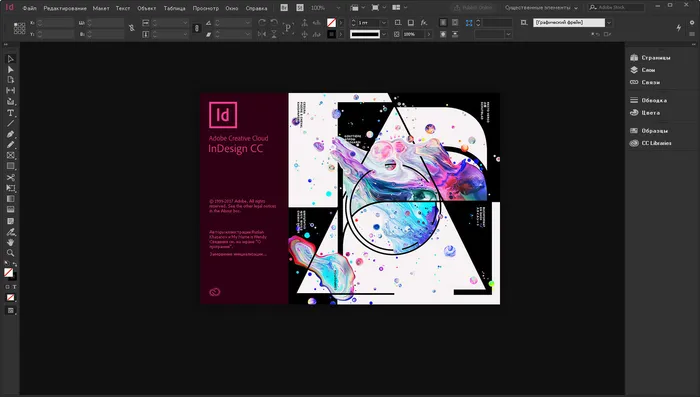The height and width of the screenshot is (397, 700).
Task: Open Adobe Stock via St icon
Action: point(300,8)
